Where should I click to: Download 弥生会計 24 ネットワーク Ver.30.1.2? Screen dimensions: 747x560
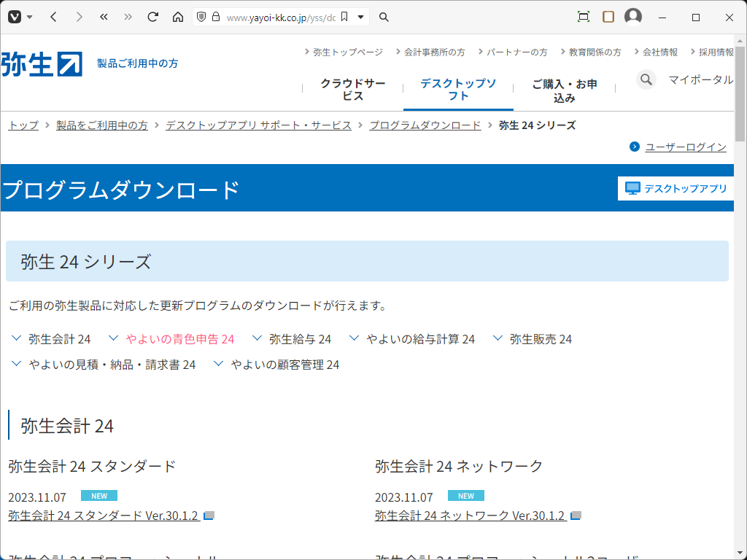click(x=471, y=516)
